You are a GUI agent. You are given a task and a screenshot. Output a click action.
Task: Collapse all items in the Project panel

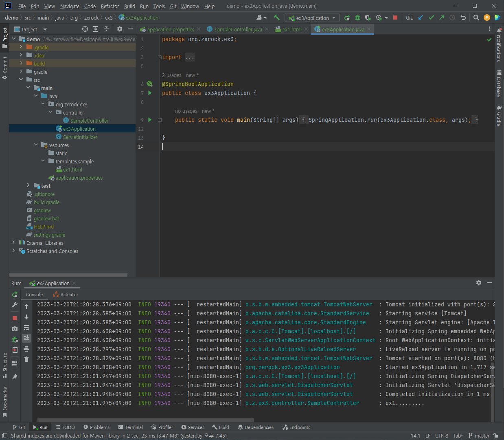coord(106,29)
